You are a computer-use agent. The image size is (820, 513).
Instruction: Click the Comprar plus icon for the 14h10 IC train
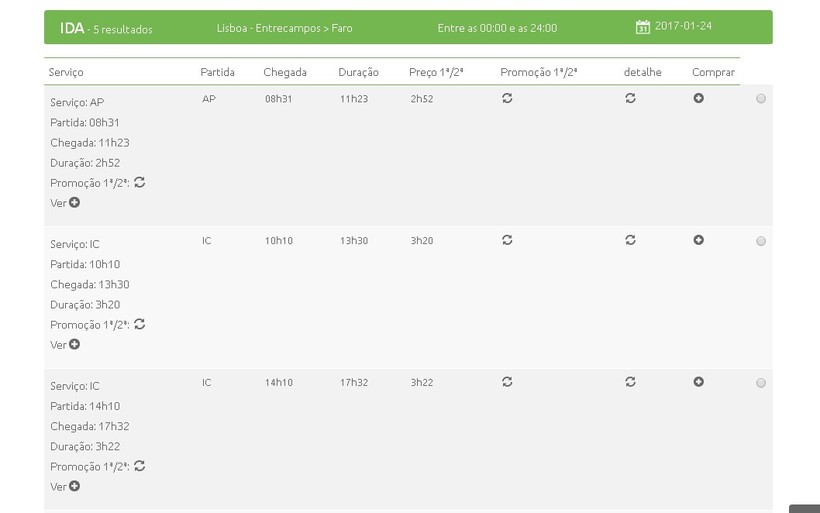click(x=698, y=382)
